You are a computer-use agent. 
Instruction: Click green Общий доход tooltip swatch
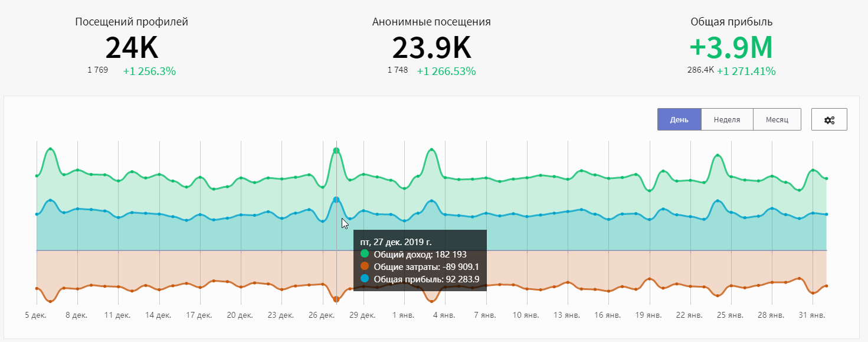tap(365, 255)
